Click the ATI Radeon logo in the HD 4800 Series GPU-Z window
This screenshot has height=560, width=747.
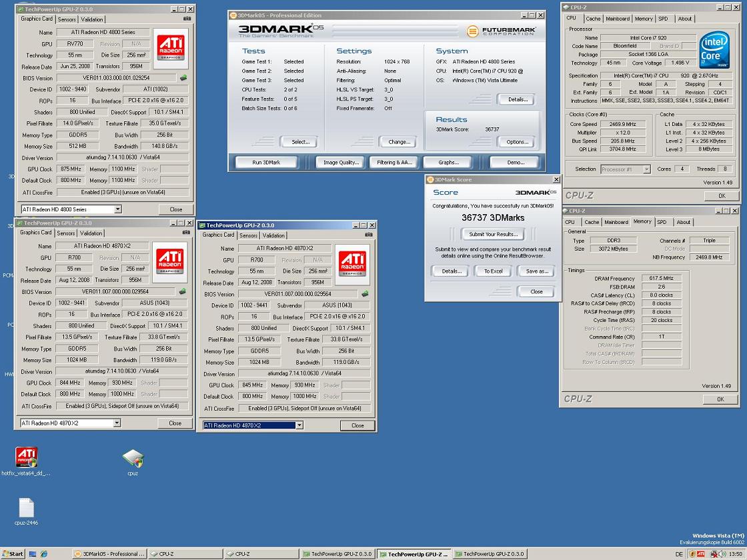[171, 48]
